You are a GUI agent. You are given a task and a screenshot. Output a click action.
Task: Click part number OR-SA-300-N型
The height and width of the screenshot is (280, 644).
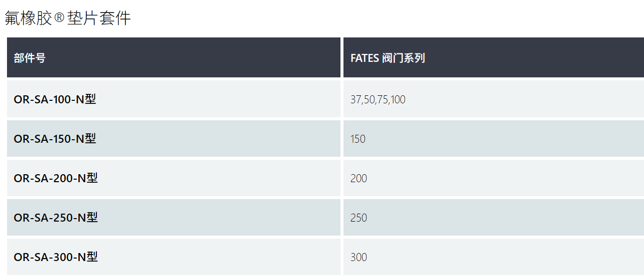pyautogui.click(x=56, y=257)
